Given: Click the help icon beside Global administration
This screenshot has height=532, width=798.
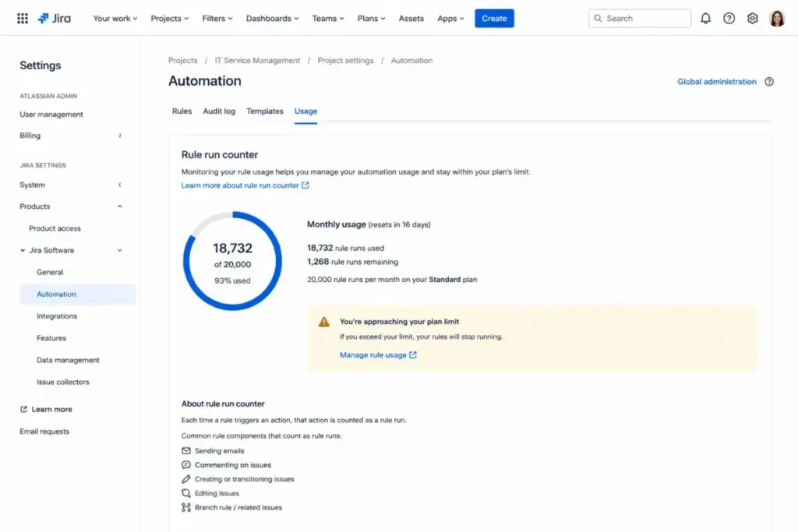Looking at the screenshot, I should 769,81.
